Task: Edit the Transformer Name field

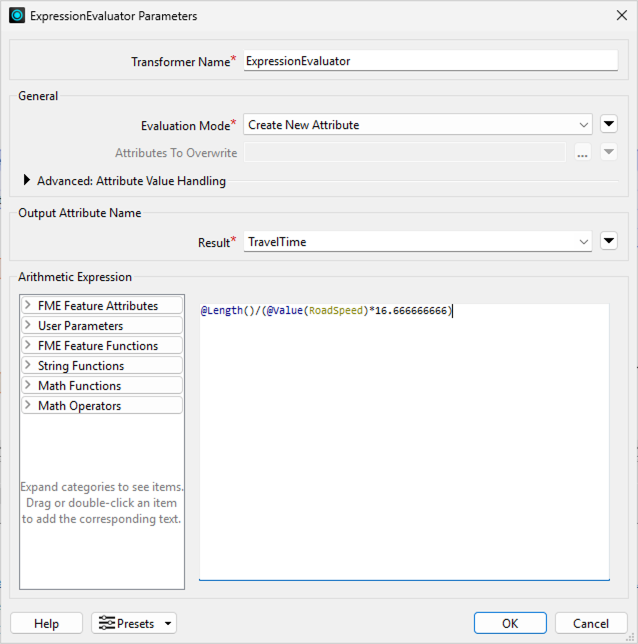Action: [x=431, y=61]
